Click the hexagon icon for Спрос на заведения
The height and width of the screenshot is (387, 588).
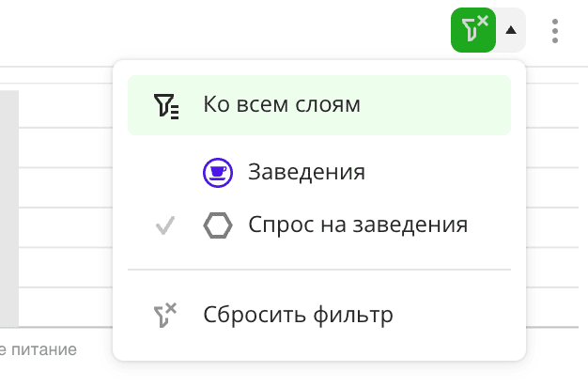pos(217,225)
